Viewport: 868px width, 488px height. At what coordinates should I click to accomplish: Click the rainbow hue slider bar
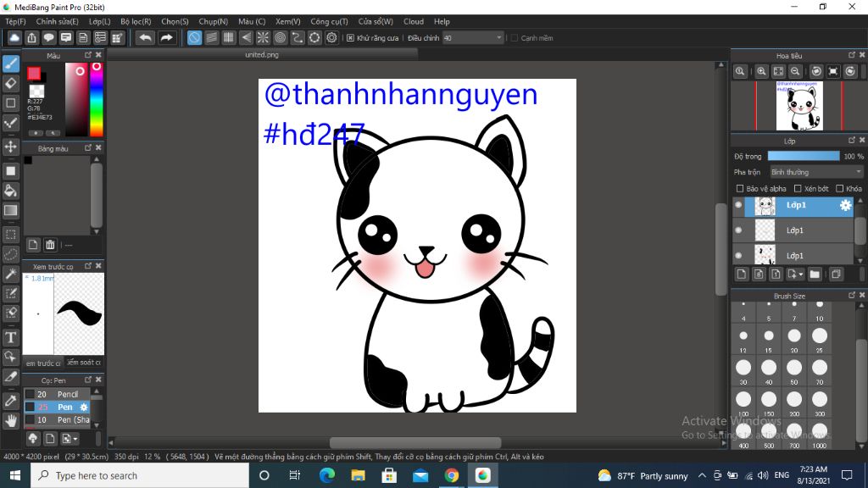click(x=97, y=99)
